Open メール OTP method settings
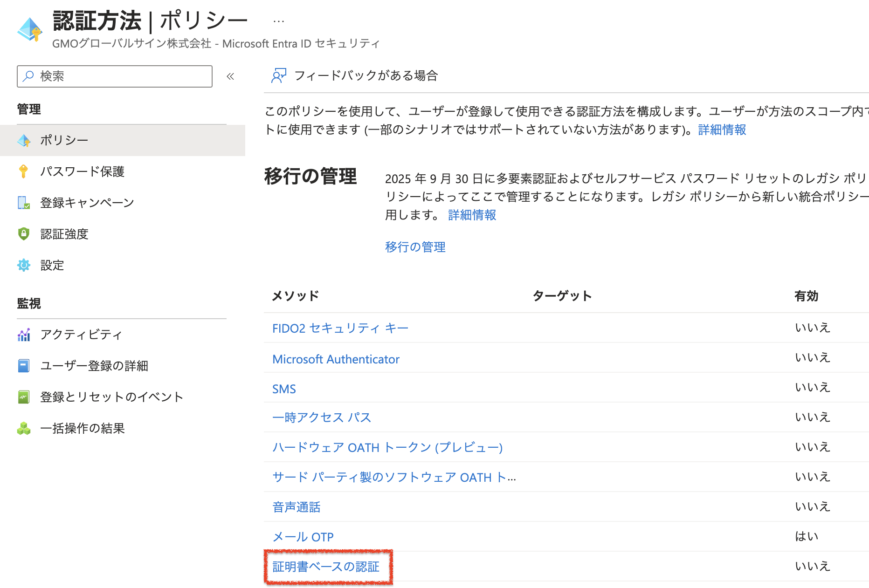Image resolution: width=869 pixels, height=588 pixels. [x=303, y=537]
